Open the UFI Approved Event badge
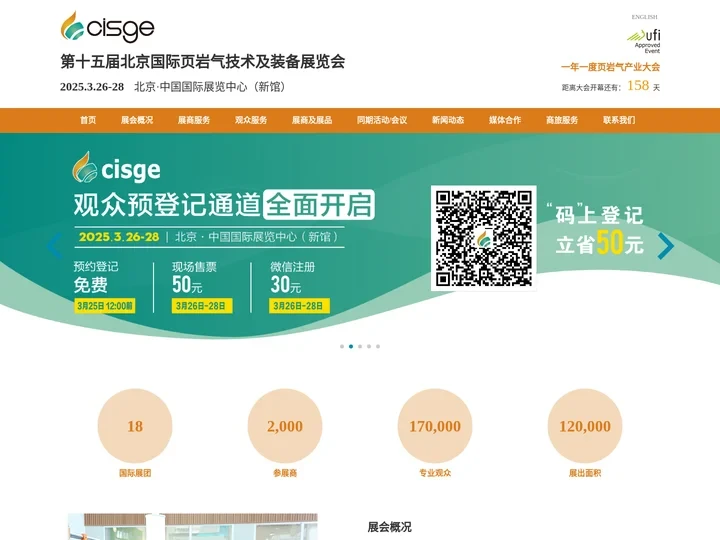 [644, 41]
